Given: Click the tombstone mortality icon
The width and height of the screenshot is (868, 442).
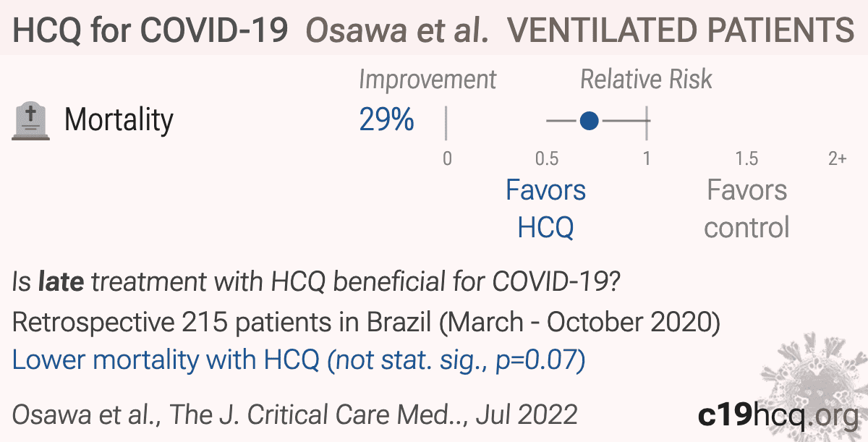Looking at the screenshot, I should [x=32, y=122].
